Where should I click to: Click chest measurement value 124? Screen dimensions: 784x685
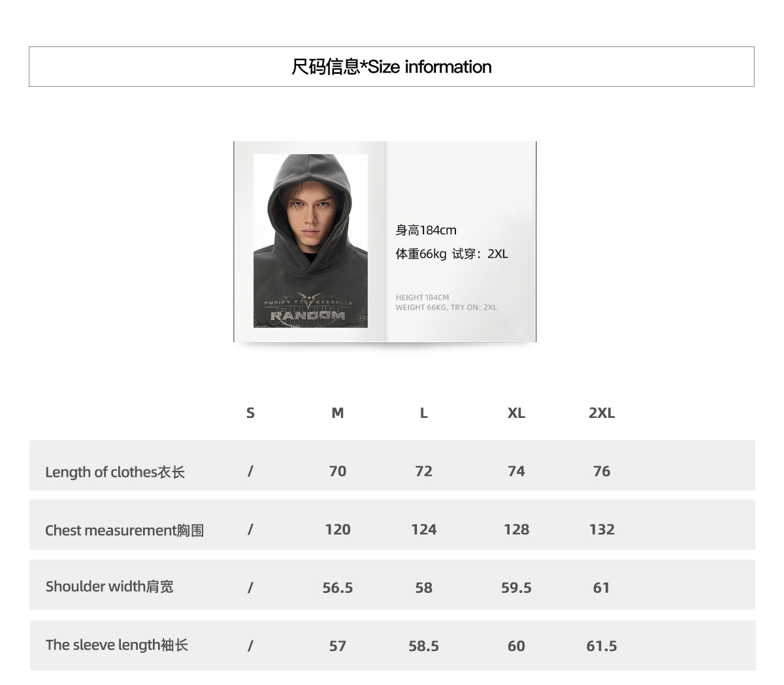click(x=423, y=530)
